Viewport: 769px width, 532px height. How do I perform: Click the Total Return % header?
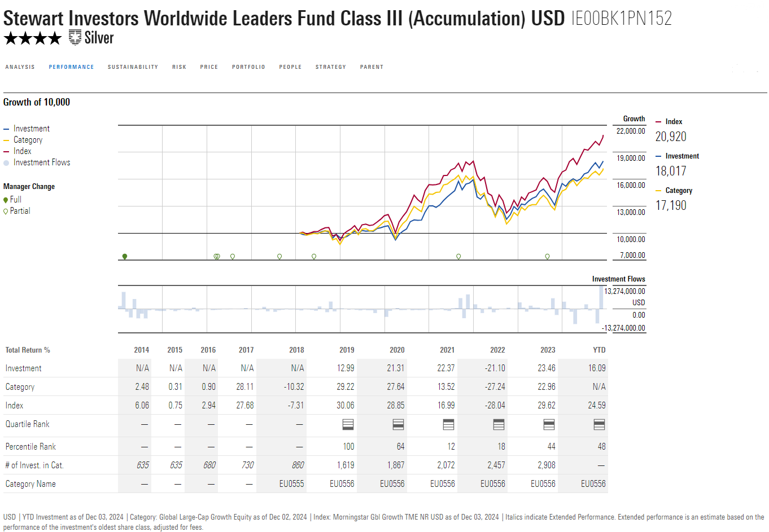click(28, 350)
